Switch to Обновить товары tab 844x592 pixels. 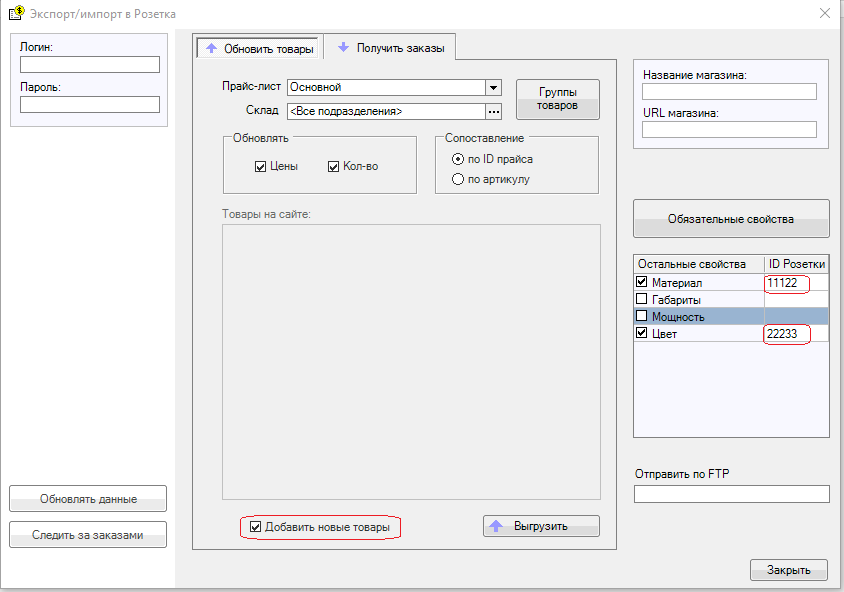[259, 48]
